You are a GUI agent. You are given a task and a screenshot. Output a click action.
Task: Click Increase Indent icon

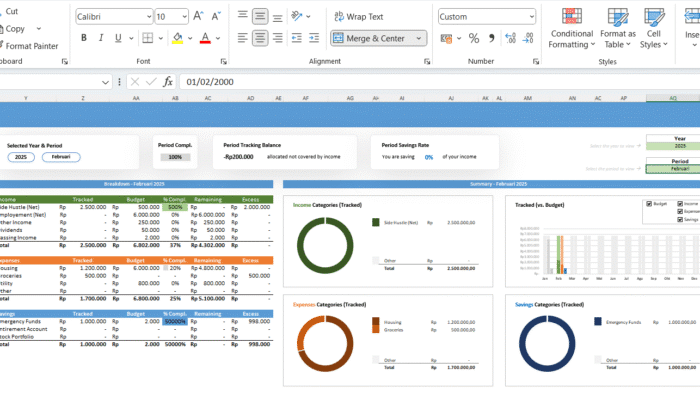point(314,38)
